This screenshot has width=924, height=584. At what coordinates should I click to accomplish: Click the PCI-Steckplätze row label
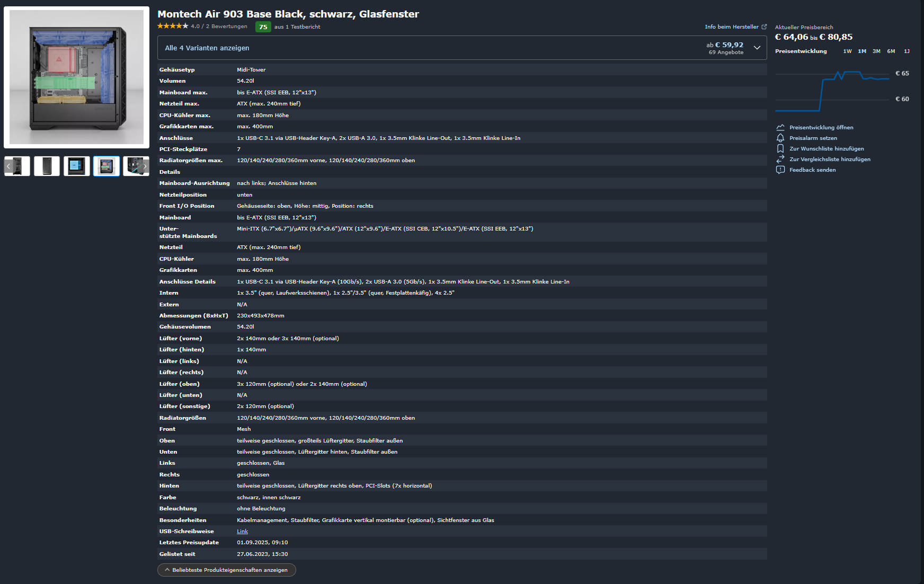[183, 149]
